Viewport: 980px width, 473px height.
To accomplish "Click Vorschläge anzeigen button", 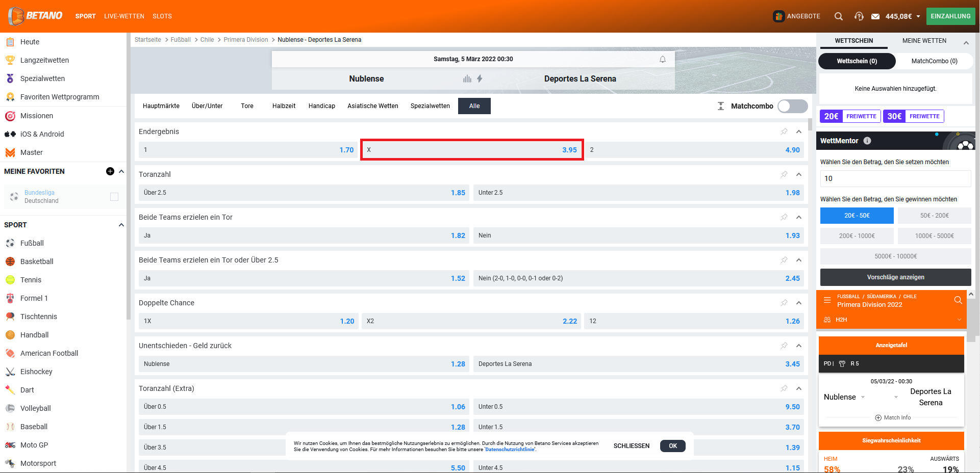I will click(896, 277).
